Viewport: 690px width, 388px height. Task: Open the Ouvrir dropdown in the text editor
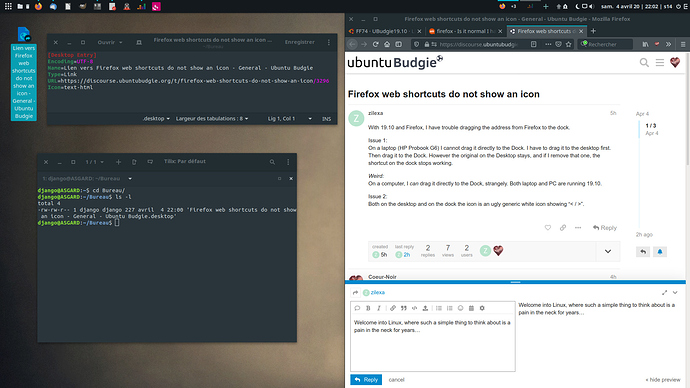pyautogui.click(x=110, y=42)
